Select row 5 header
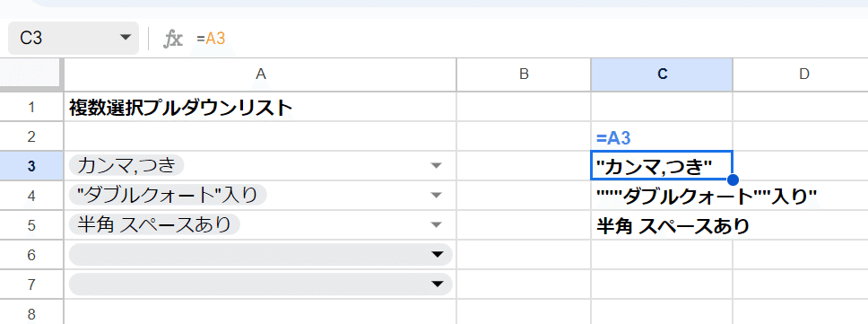 (31, 225)
